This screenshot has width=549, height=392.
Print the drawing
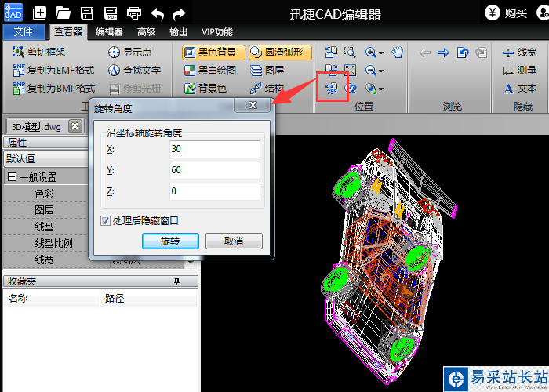(x=134, y=13)
